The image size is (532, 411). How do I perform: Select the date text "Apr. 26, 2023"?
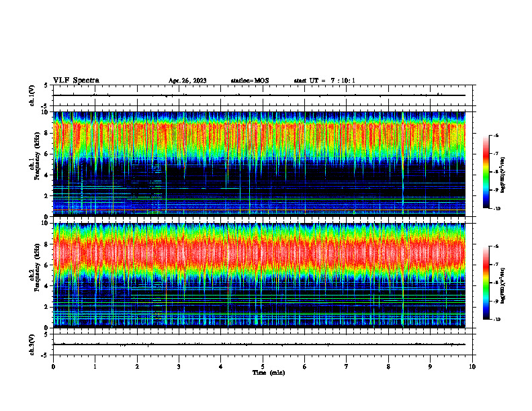pyautogui.click(x=187, y=81)
